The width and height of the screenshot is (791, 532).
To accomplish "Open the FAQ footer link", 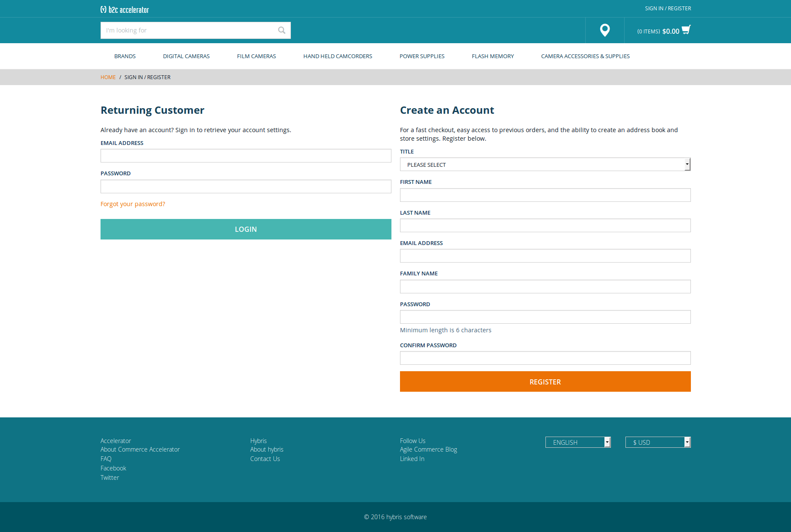I will coord(106,459).
